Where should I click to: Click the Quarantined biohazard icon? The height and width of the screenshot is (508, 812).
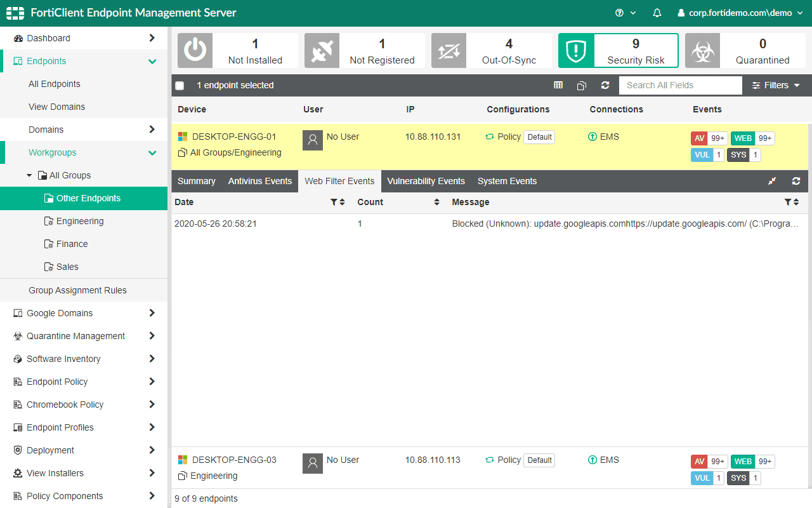click(702, 51)
